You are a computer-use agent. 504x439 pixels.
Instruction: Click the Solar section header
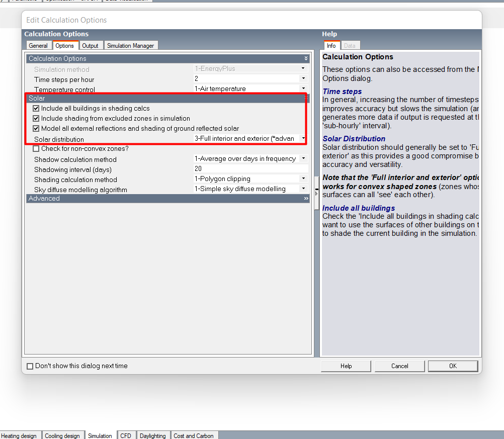(x=168, y=99)
